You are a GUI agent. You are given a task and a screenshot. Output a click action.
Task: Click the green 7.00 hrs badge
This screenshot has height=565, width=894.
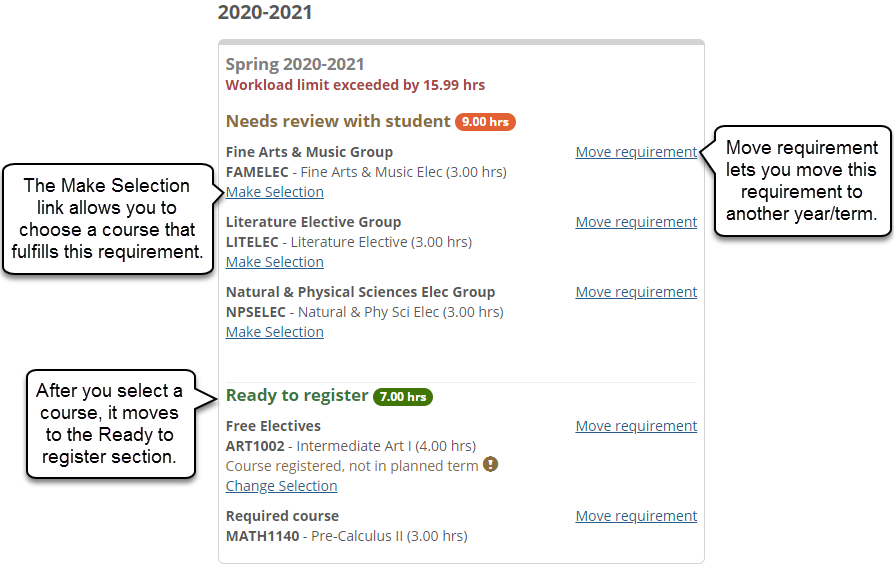pyautogui.click(x=402, y=397)
